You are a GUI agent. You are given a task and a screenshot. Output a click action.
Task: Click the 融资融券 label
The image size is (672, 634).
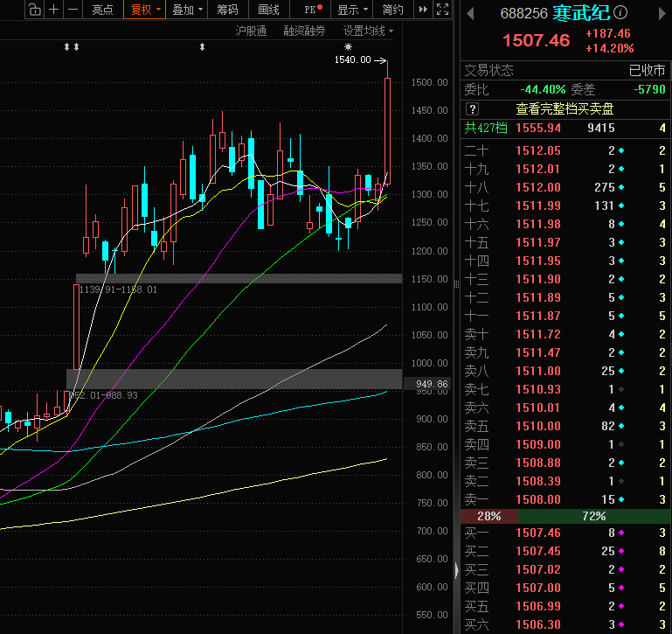click(x=304, y=31)
